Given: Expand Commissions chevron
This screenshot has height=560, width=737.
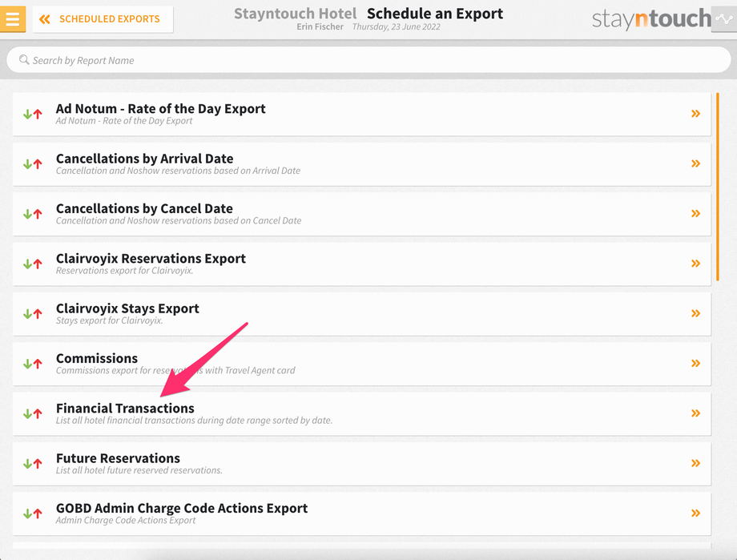Looking at the screenshot, I should [x=695, y=363].
